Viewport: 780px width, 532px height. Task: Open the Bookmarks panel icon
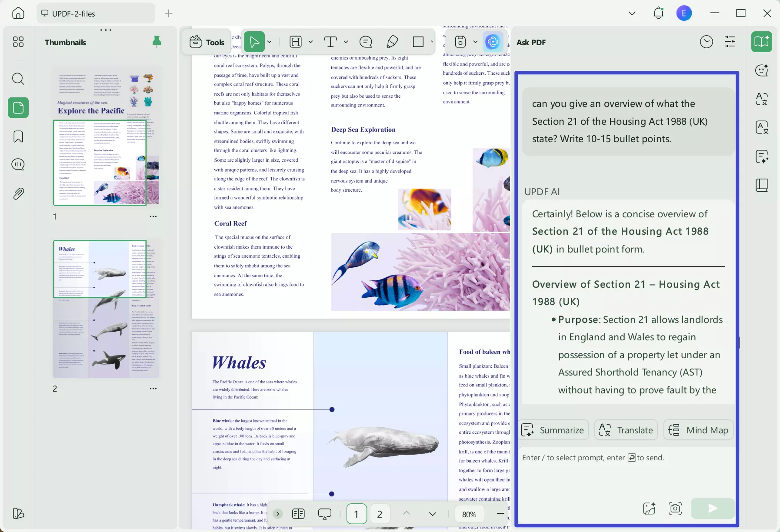tap(18, 136)
